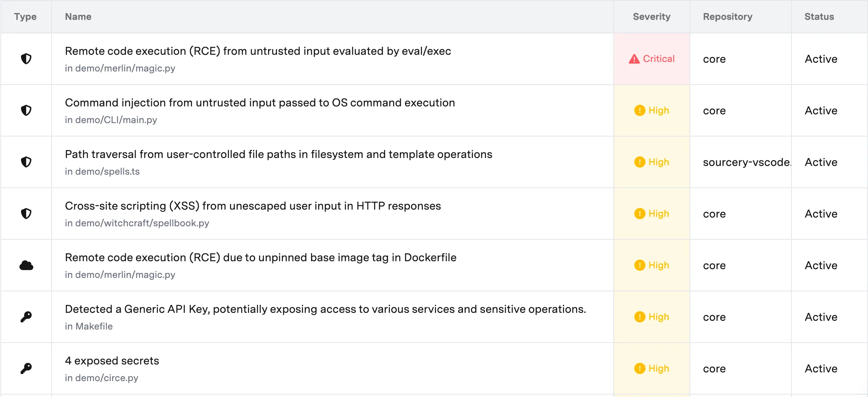Click the cloud icon for the Dockerfile issue
The width and height of the screenshot is (868, 397).
(x=26, y=265)
